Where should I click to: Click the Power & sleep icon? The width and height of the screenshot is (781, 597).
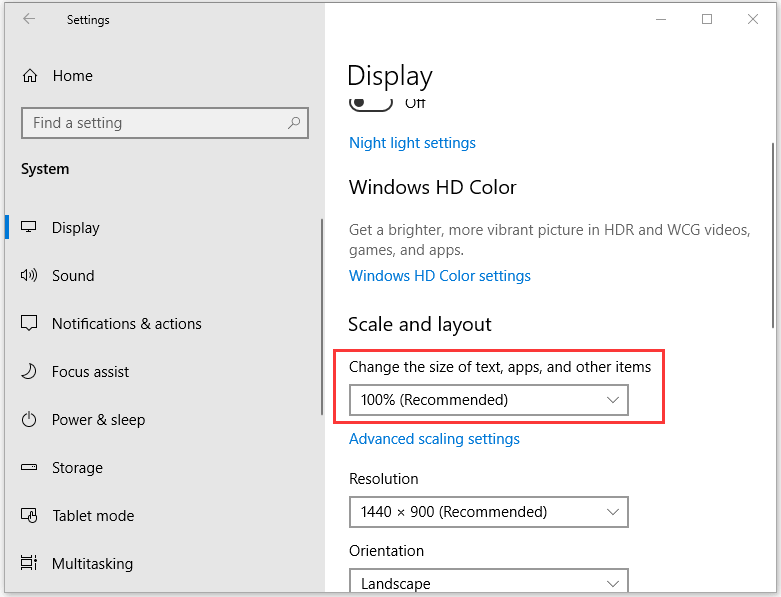coord(30,420)
